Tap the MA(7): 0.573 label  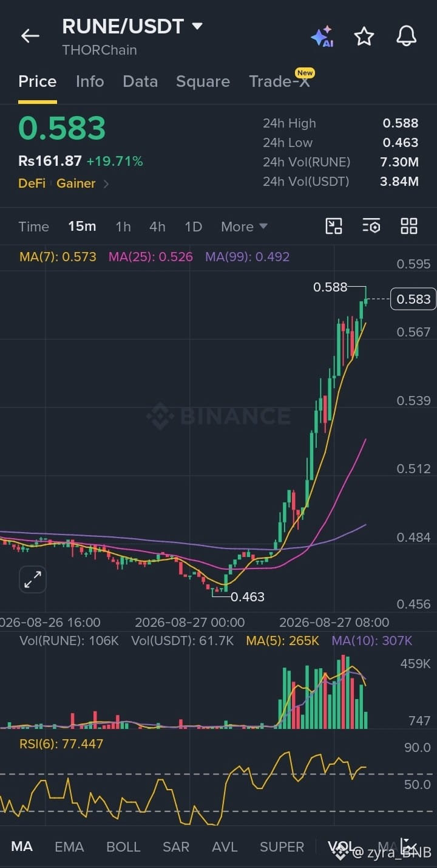58,257
